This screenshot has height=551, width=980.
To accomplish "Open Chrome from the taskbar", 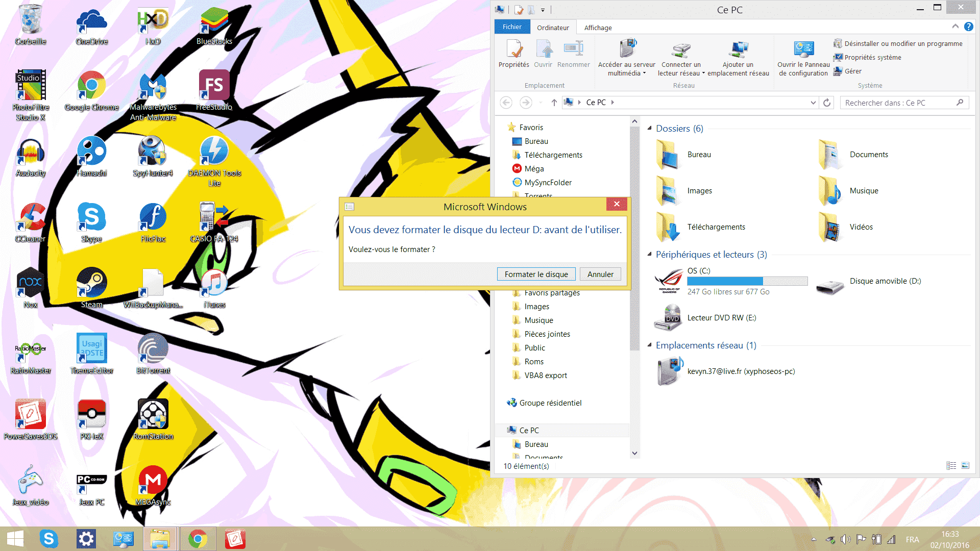I will 198,539.
